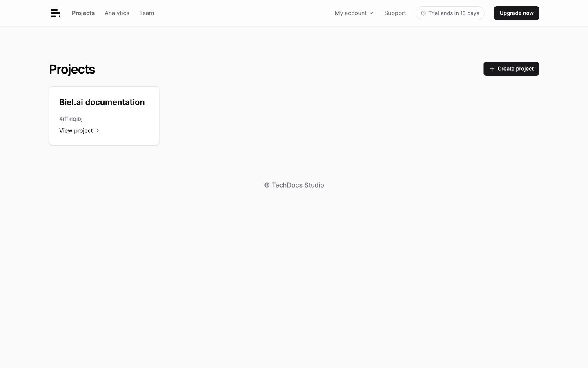Click the Upgrade now button
The image size is (588, 368).
point(517,13)
